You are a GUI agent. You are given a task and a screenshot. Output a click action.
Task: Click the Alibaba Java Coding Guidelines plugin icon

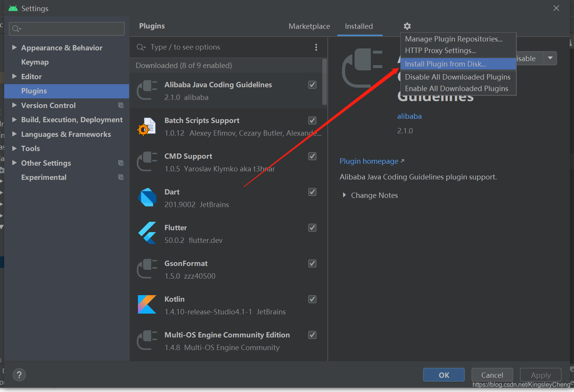click(147, 90)
